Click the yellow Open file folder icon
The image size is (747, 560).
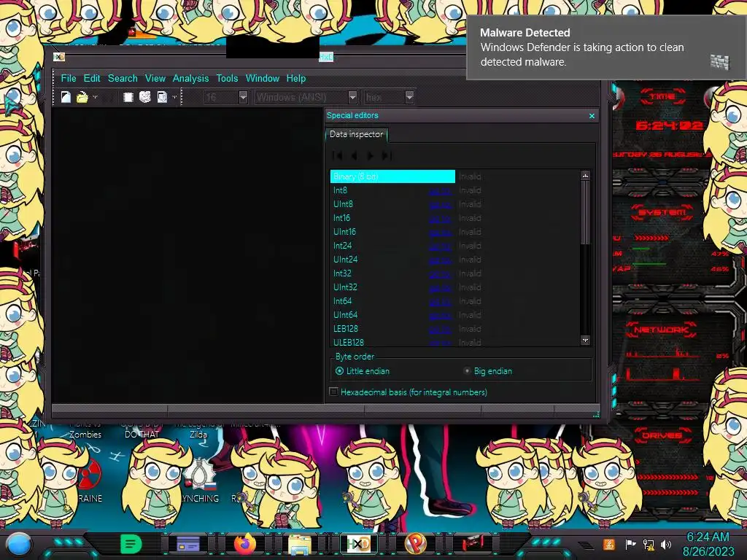click(82, 97)
